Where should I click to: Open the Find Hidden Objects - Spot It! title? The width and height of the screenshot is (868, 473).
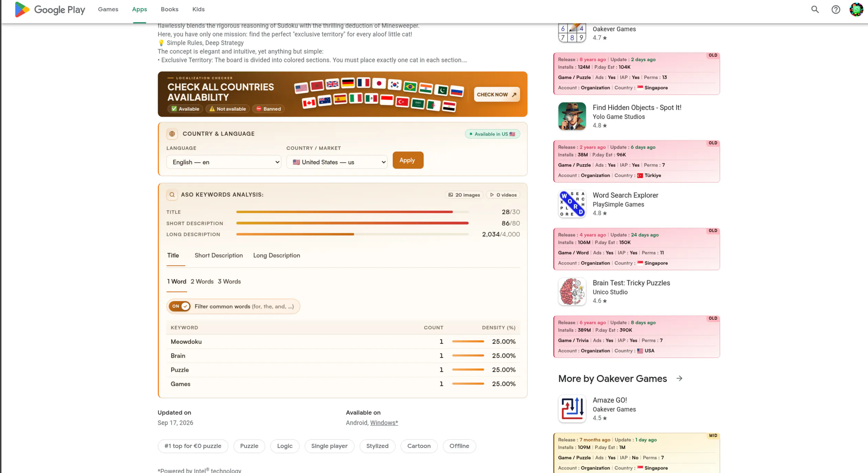coord(637,108)
